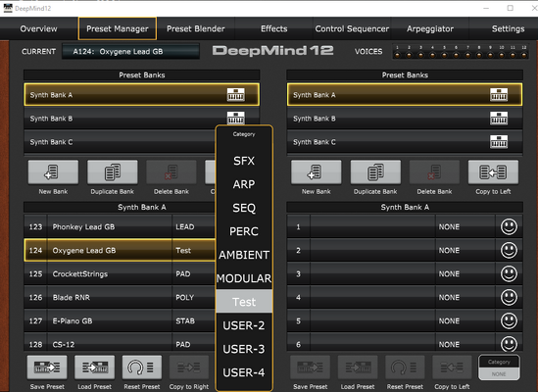
Task: Toggle the smiley face for preset slot 3
Action: [x=509, y=274]
